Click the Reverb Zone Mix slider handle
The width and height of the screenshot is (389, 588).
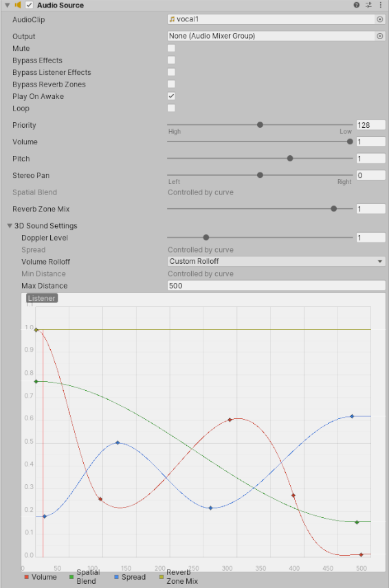(x=334, y=209)
